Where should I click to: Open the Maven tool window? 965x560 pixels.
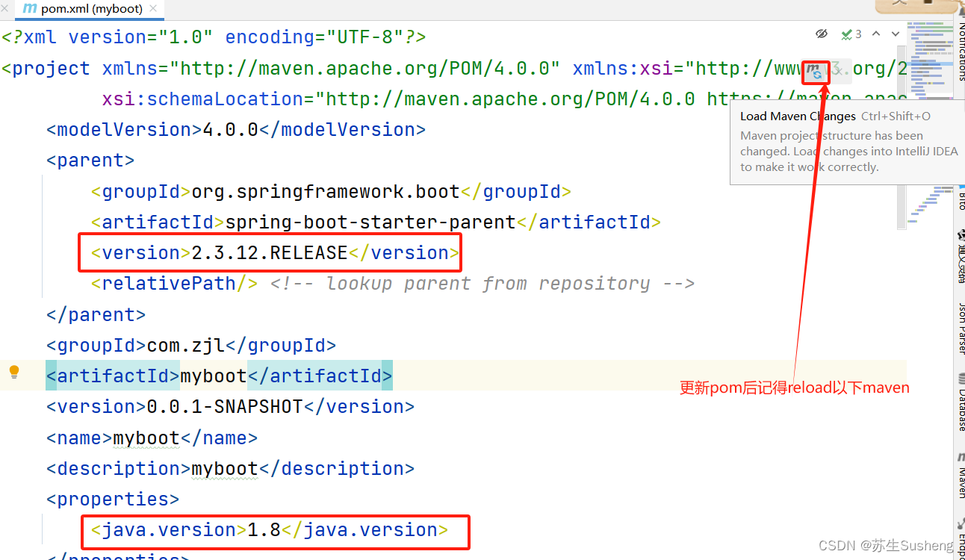pos(961,476)
